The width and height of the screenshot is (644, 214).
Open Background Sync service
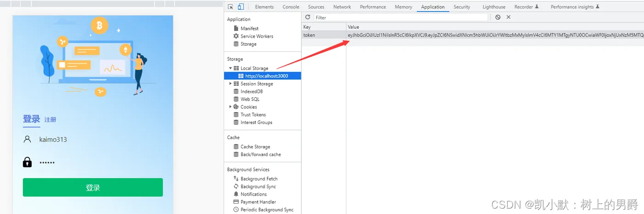pyautogui.click(x=259, y=186)
